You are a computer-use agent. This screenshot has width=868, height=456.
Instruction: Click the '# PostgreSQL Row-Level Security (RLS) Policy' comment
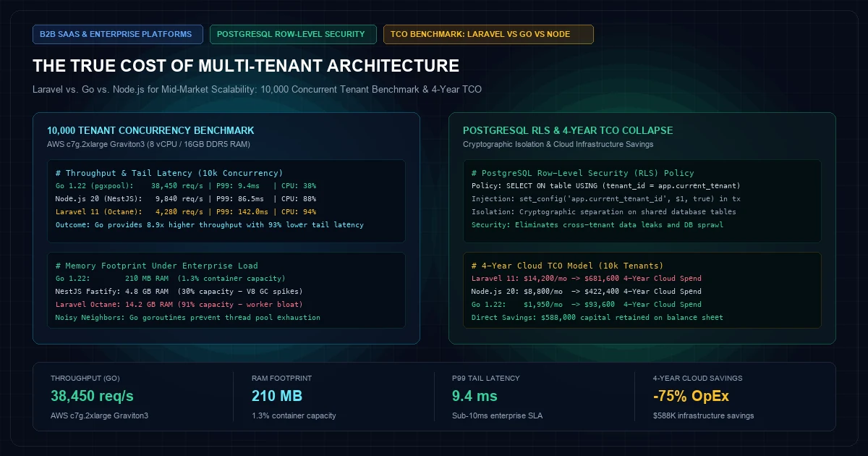click(582, 173)
